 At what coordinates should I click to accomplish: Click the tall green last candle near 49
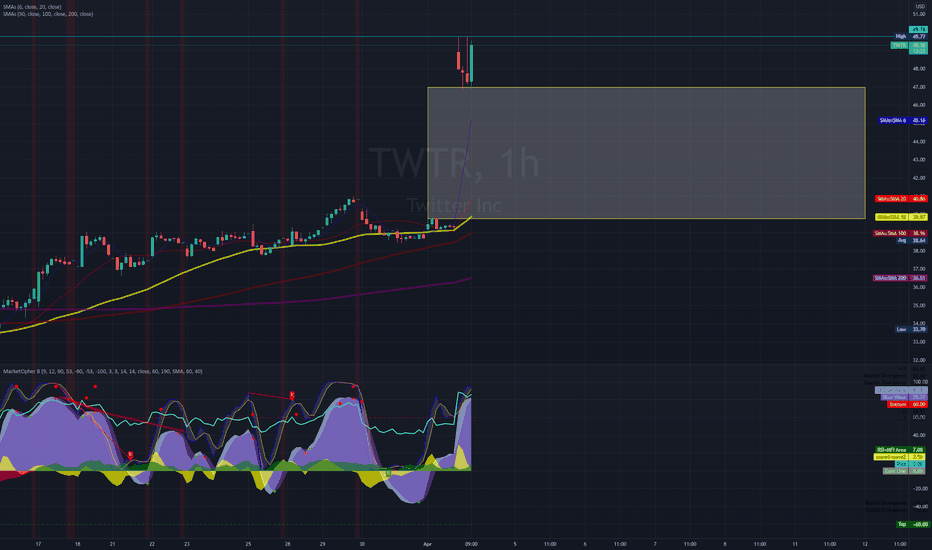(471, 62)
